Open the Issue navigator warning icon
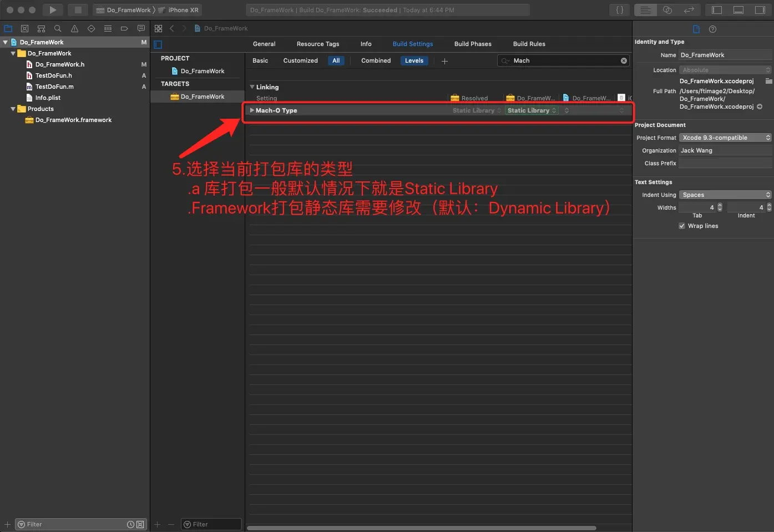The height and width of the screenshot is (532, 774). [74, 28]
